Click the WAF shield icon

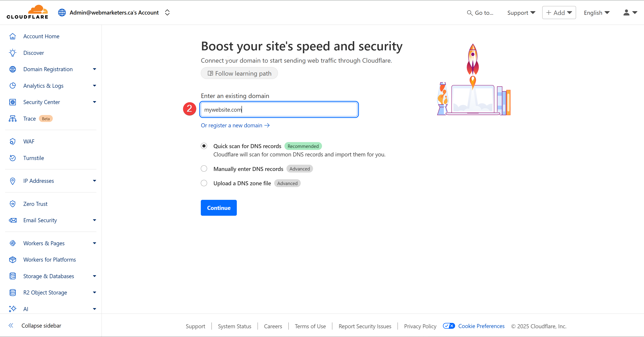(x=13, y=142)
